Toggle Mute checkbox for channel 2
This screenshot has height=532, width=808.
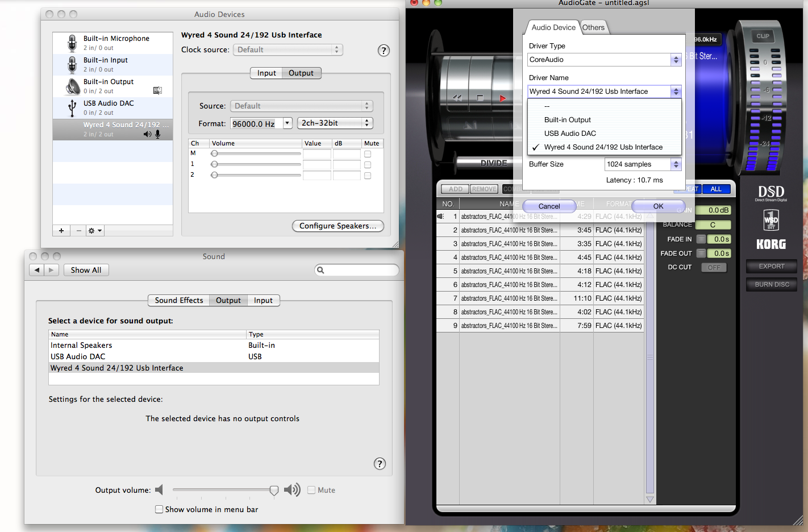coord(368,176)
